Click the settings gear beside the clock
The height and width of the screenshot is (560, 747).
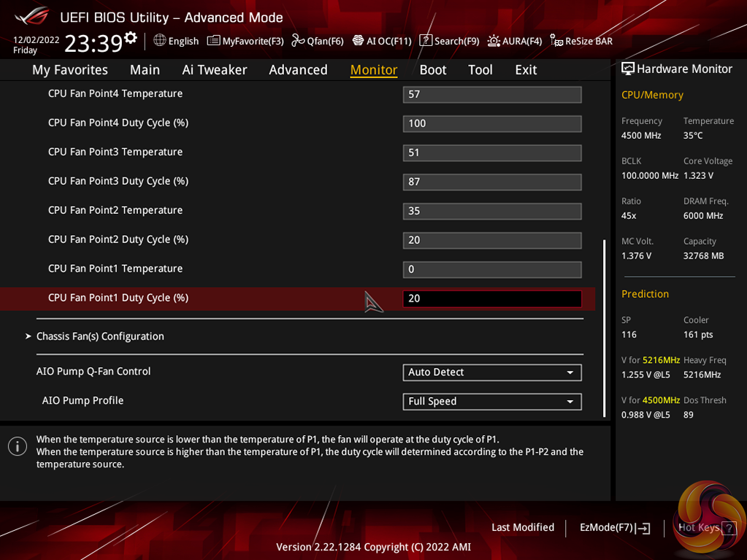click(x=131, y=38)
